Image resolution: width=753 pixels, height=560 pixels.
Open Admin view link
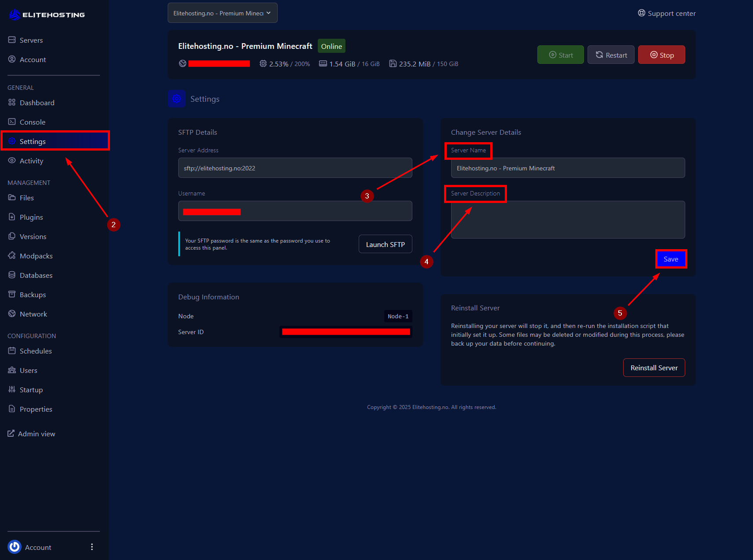pos(31,434)
